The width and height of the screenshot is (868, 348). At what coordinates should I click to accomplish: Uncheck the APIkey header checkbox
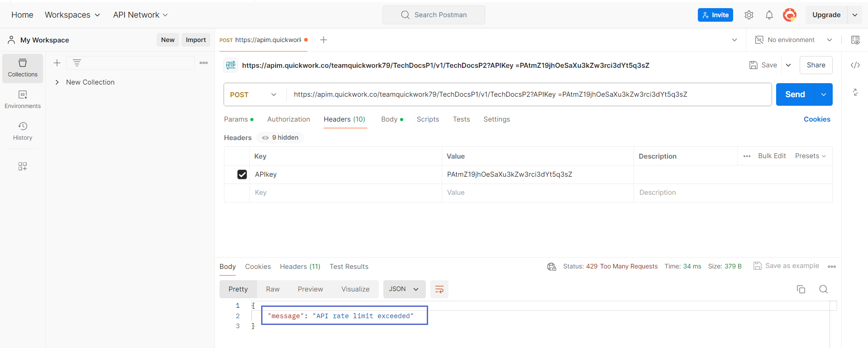[242, 174]
